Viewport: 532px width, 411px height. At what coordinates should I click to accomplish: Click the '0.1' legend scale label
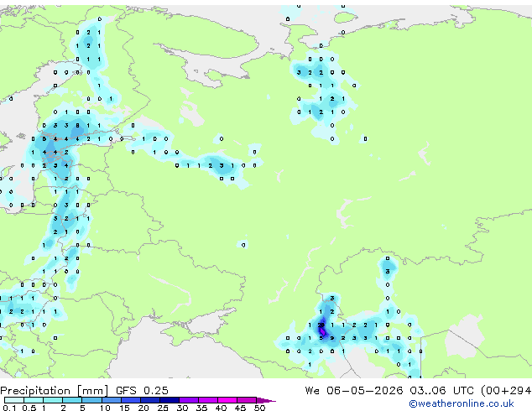pos(9,408)
